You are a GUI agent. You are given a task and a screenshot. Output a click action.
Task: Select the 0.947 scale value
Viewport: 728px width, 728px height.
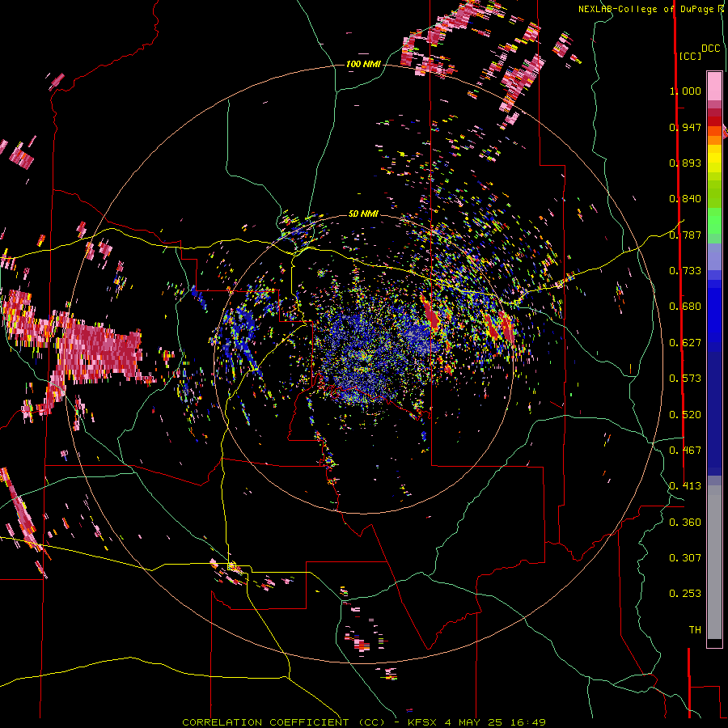[x=685, y=127]
